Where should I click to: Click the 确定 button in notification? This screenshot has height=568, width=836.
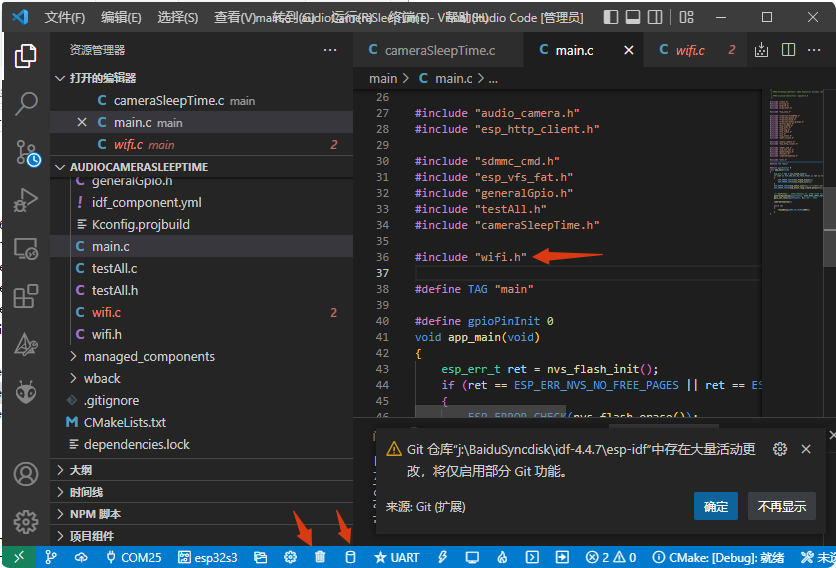[716, 506]
